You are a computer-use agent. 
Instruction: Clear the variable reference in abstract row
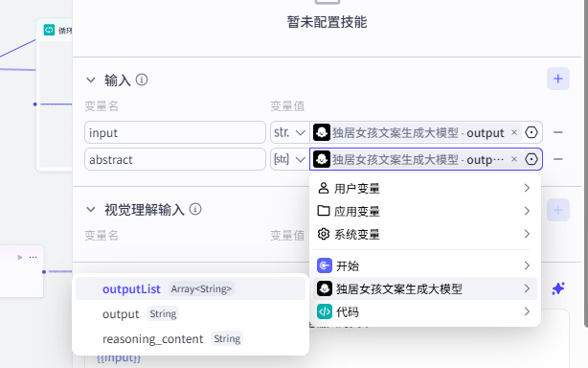(514, 159)
